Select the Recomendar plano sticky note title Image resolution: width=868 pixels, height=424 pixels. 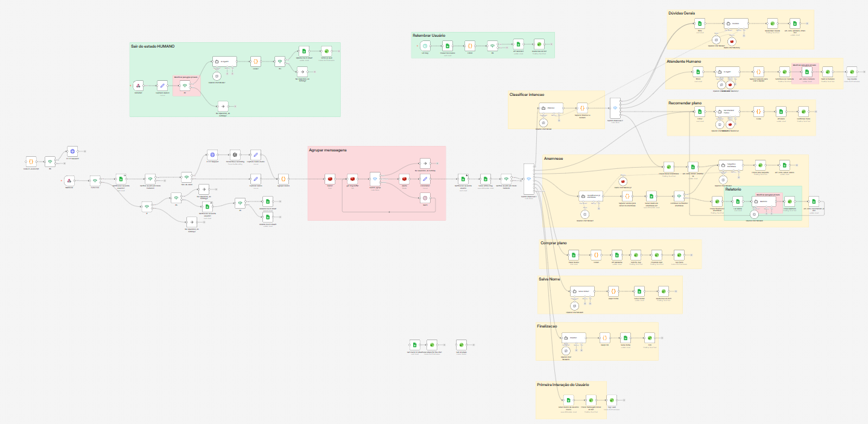pos(685,103)
